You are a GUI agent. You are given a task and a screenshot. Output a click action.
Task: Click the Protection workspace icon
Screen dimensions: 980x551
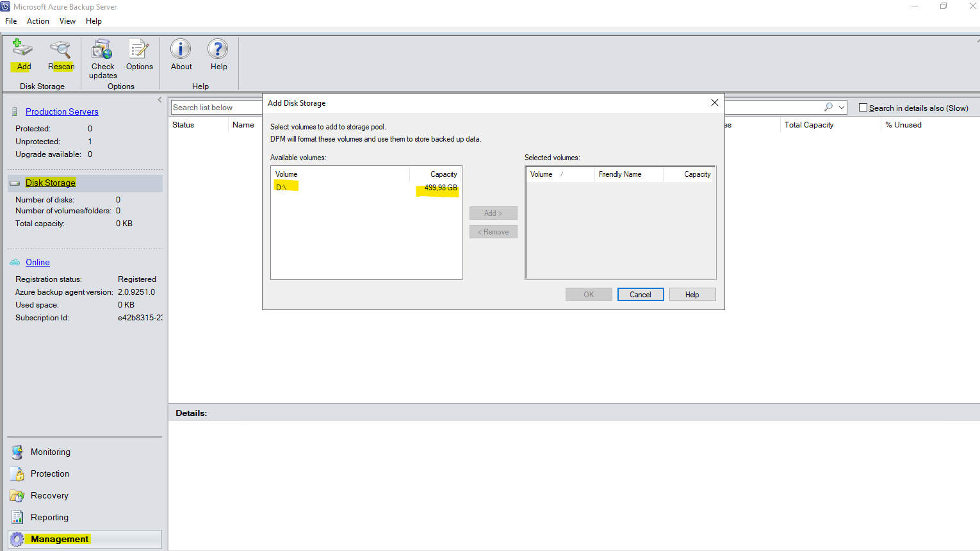click(x=17, y=474)
